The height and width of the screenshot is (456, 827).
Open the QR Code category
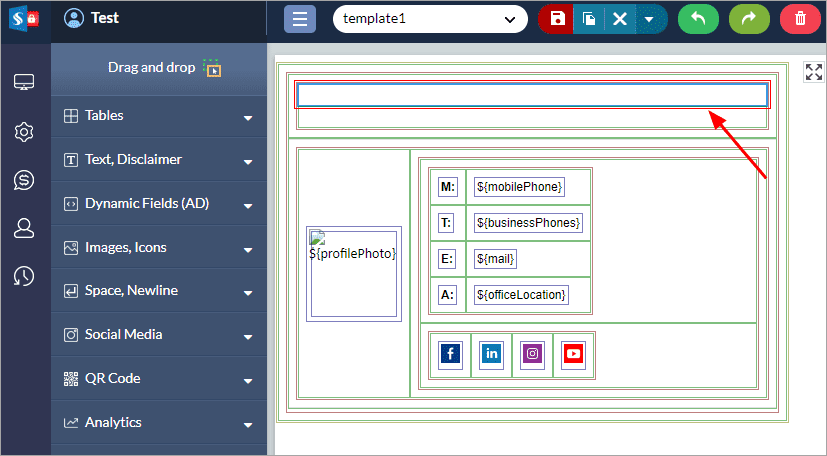pos(159,379)
